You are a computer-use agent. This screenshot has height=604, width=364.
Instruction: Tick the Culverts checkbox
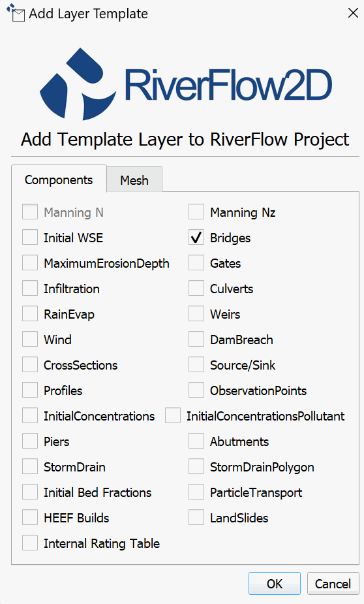pyautogui.click(x=196, y=289)
